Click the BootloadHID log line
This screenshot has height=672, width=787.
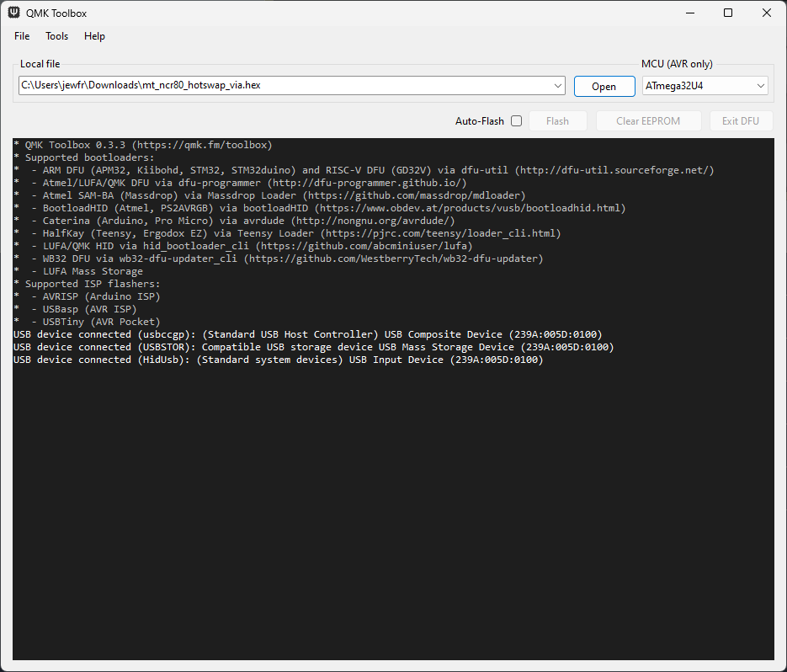point(320,208)
